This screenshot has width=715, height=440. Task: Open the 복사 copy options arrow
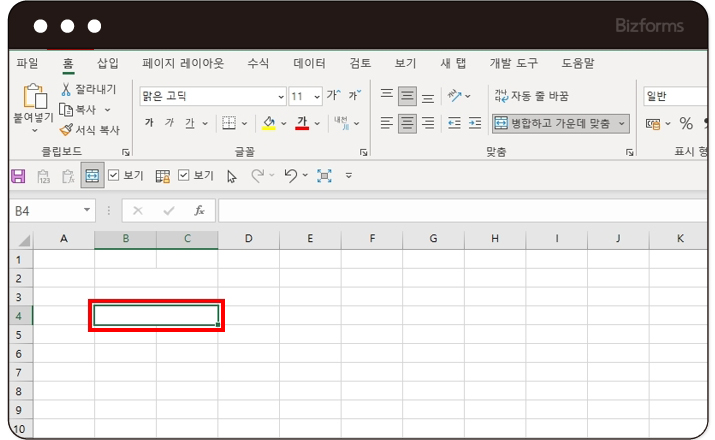[x=108, y=110]
